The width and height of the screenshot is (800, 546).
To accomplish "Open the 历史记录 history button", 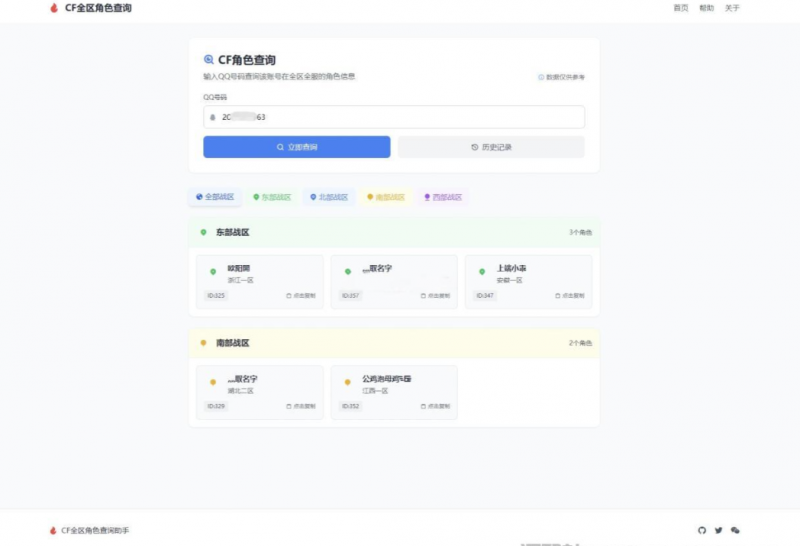I will (x=491, y=147).
